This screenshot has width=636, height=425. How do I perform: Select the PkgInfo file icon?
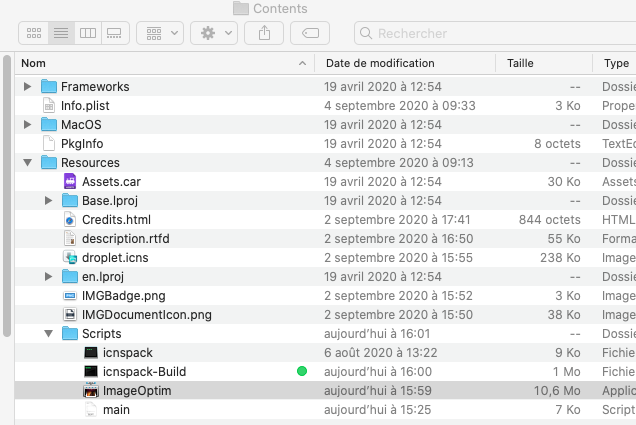click(x=49, y=144)
